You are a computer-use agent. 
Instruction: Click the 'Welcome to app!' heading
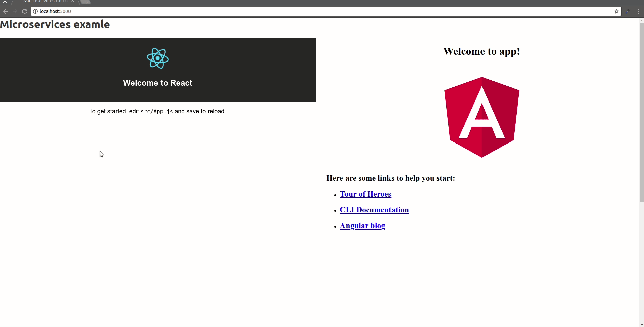[x=481, y=51]
